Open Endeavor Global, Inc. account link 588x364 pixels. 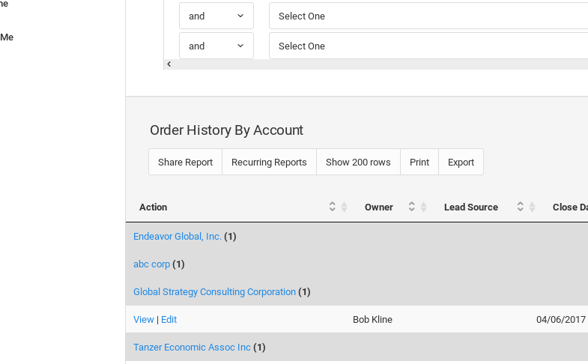(x=178, y=237)
